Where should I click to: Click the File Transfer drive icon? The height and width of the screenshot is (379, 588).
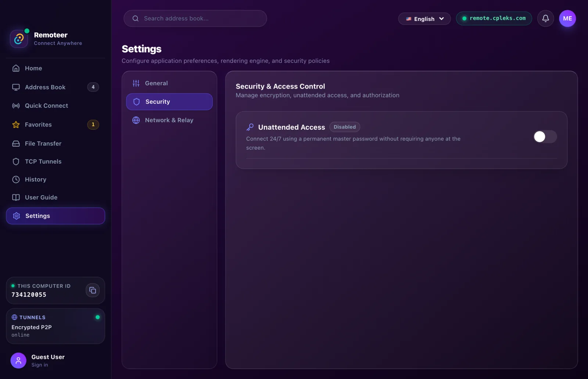coord(16,143)
